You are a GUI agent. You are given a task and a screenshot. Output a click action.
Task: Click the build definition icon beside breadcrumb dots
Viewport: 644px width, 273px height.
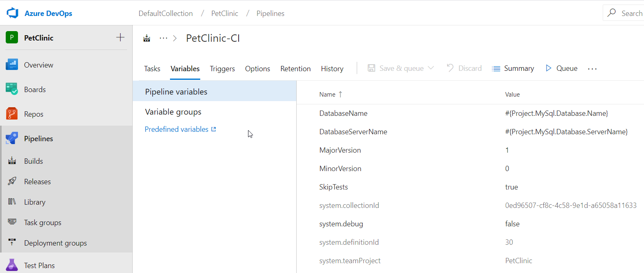(147, 38)
